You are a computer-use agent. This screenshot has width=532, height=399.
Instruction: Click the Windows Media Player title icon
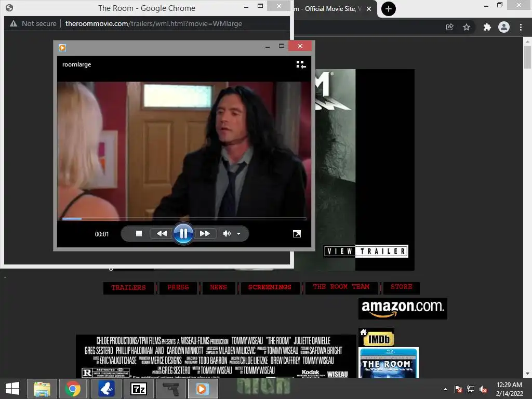(62, 48)
